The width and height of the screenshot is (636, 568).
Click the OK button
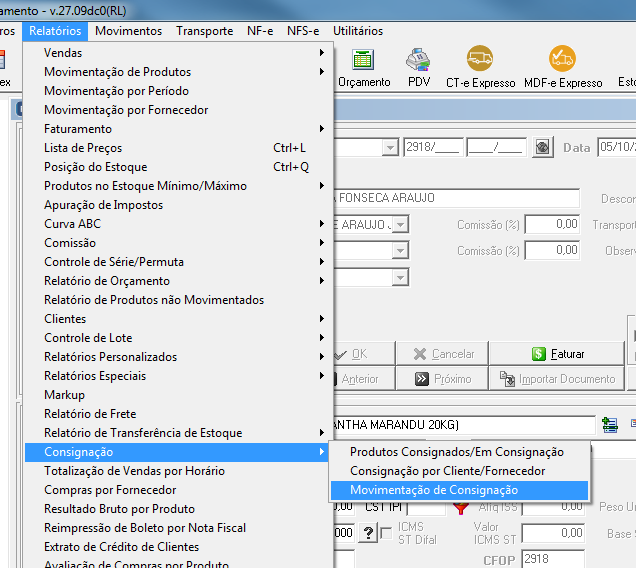(x=363, y=354)
